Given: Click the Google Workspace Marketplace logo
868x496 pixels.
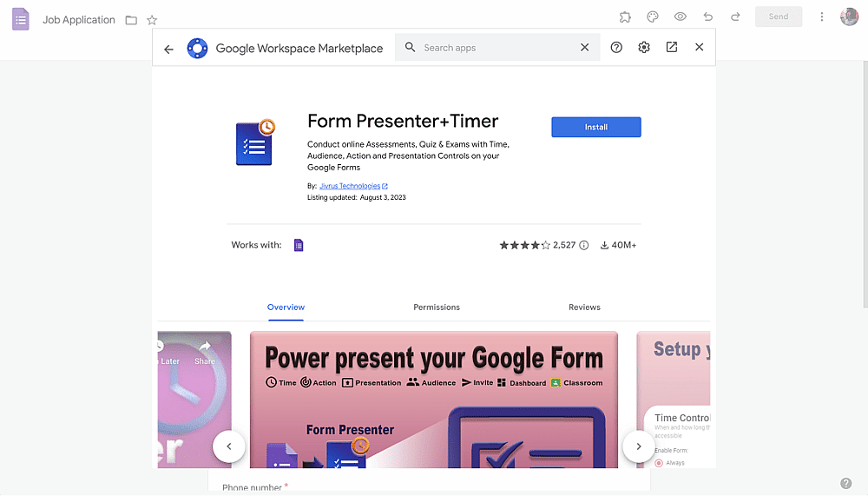Looking at the screenshot, I should click(197, 49).
